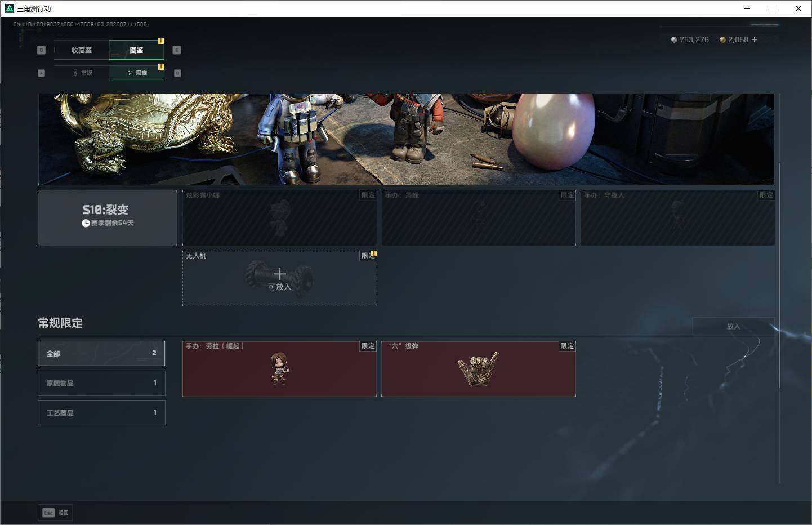Minimize the 三角洲行动 window

click(x=747, y=8)
